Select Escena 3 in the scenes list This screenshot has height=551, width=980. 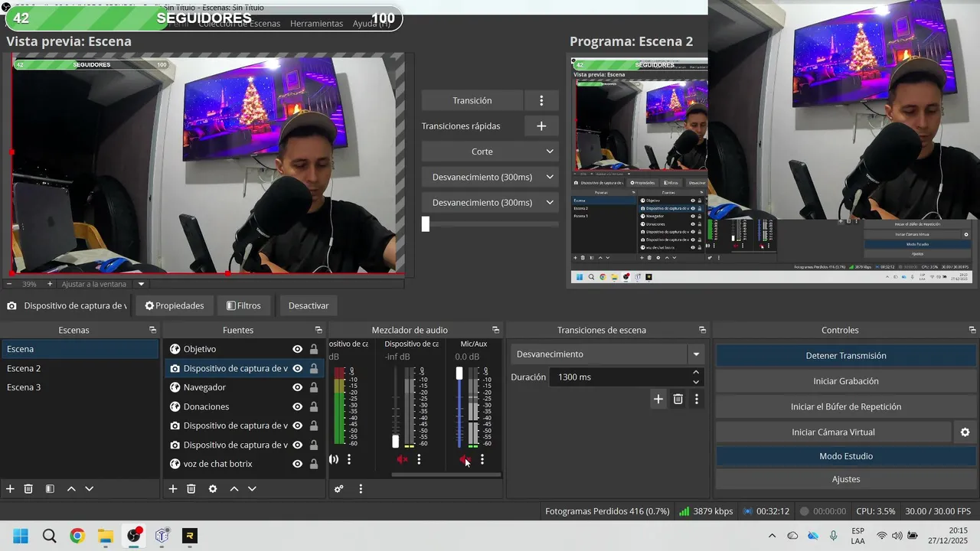pyautogui.click(x=80, y=387)
